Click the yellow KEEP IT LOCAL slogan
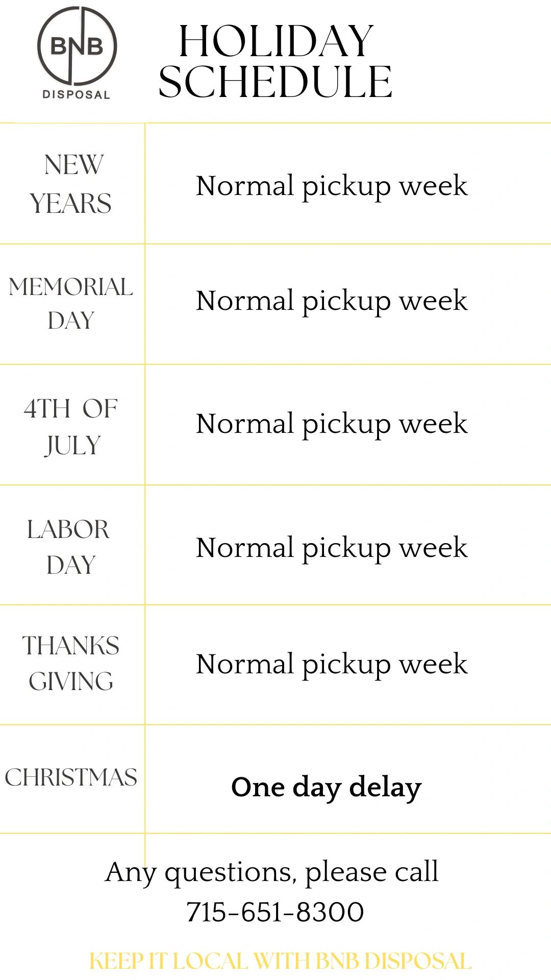551x980 pixels. [x=280, y=961]
